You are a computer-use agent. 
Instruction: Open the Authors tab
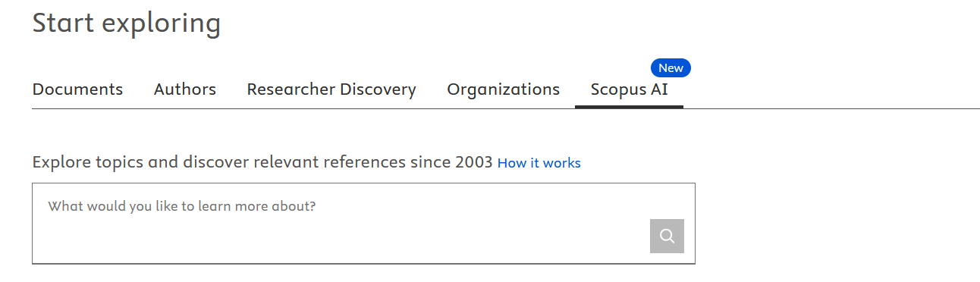point(185,89)
